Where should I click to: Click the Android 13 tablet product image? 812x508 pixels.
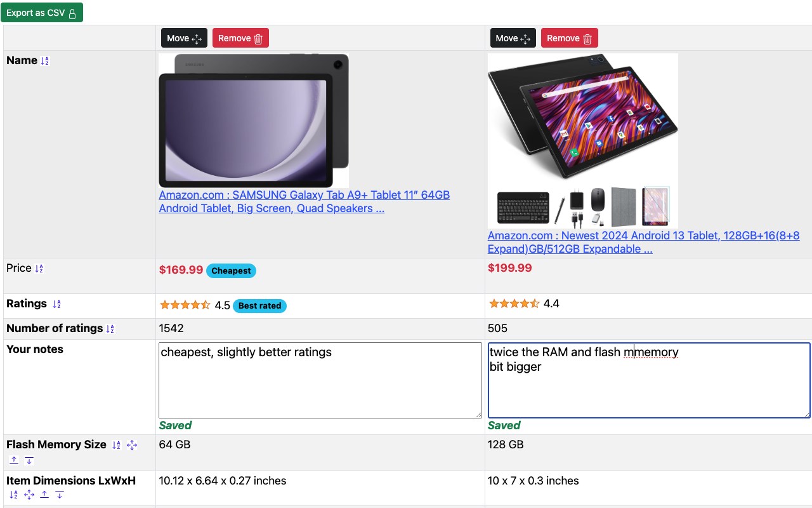coord(582,140)
